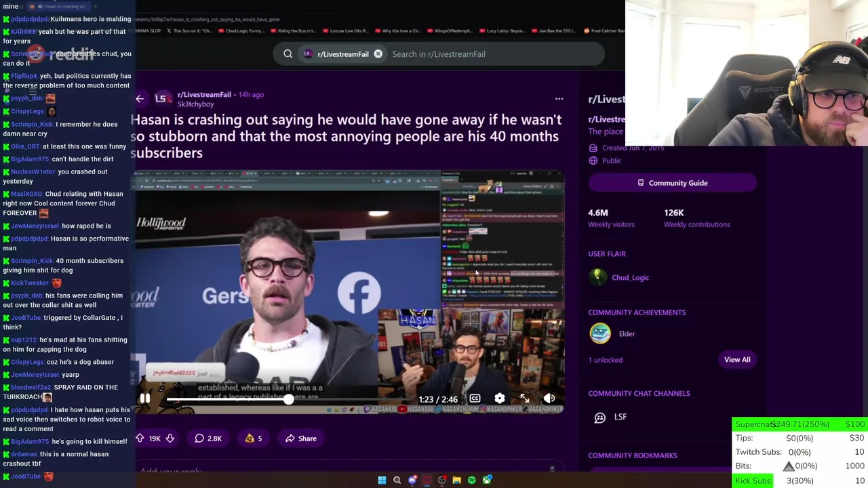Image resolution: width=868 pixels, height=488 pixels.
Task: Open 'WingsOfRedempti...' bookmark
Action: click(x=450, y=30)
